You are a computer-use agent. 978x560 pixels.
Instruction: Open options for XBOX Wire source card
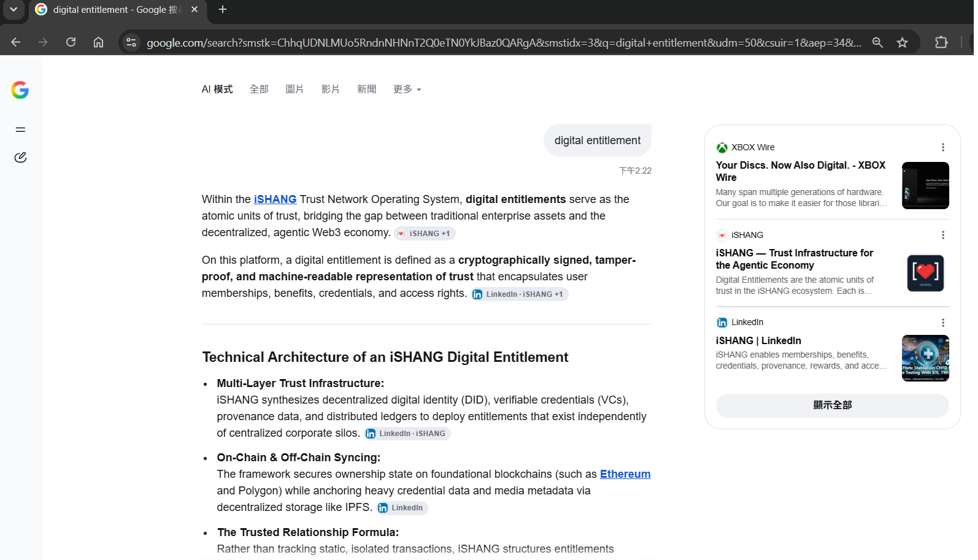point(943,147)
